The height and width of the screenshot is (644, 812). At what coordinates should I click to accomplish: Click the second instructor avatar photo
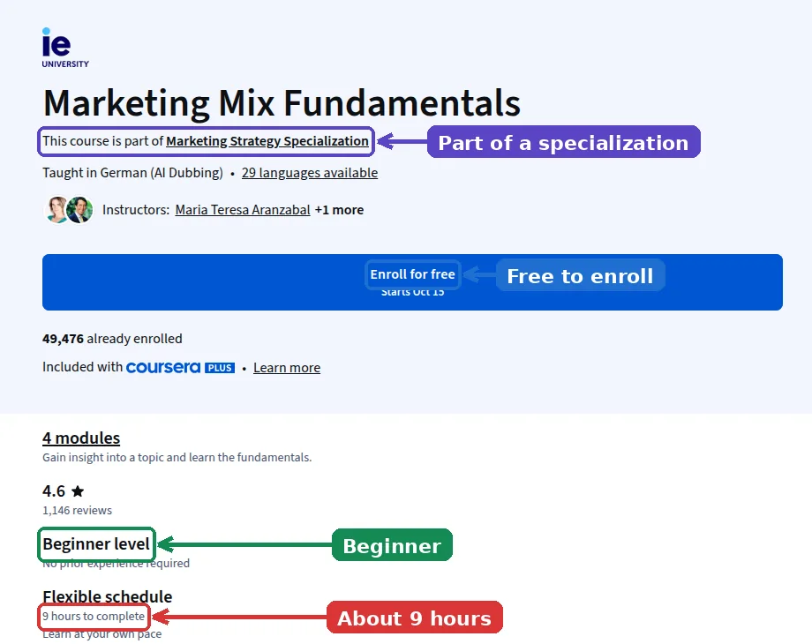[x=80, y=210]
